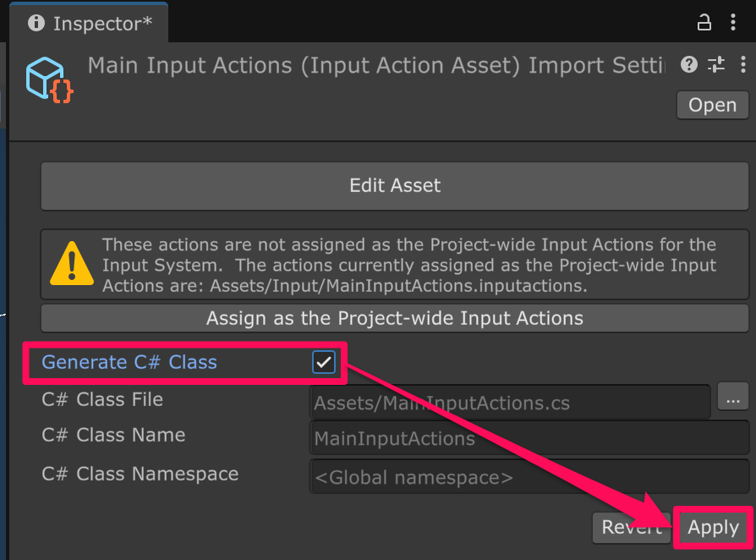Assign as the Project-wide Input Actions
Screen dimensions: 756x560
(x=395, y=319)
